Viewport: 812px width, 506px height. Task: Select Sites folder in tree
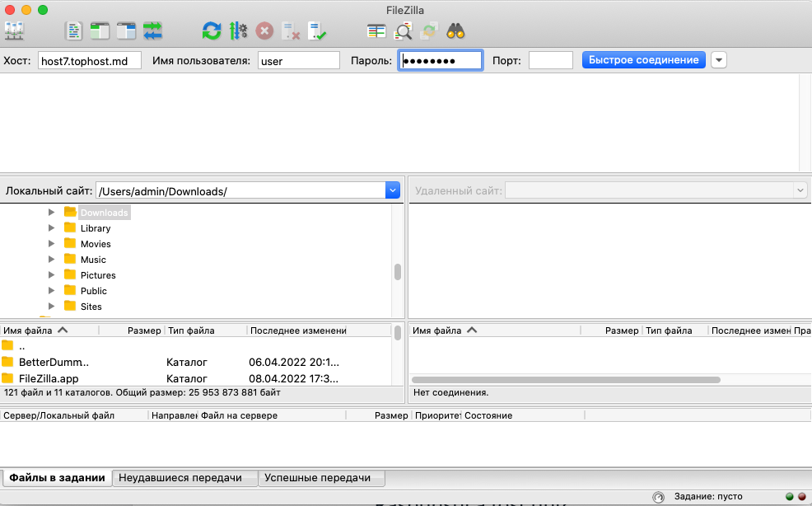click(91, 307)
